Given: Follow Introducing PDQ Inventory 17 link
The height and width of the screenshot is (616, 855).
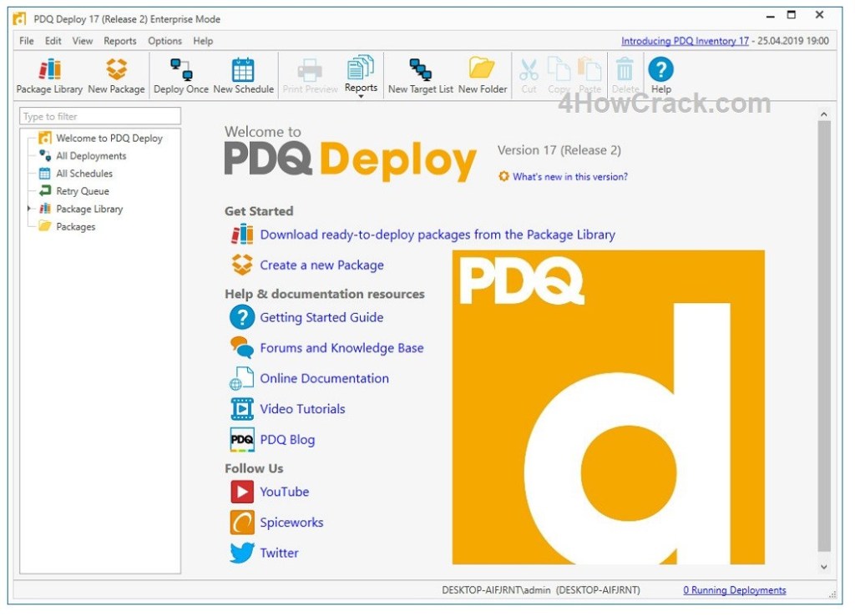Looking at the screenshot, I should (685, 41).
